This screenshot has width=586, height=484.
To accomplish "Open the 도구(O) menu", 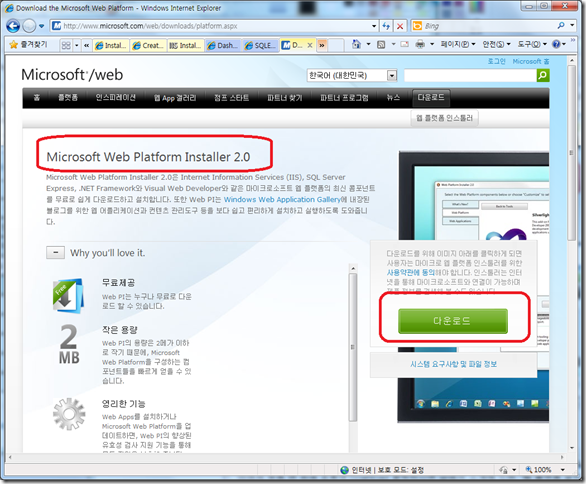I will pyautogui.click(x=531, y=44).
